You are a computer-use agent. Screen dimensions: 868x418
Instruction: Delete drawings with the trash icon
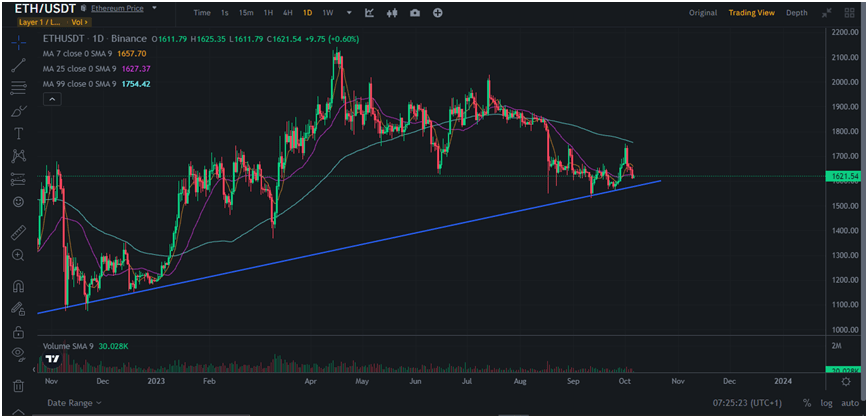coord(18,385)
